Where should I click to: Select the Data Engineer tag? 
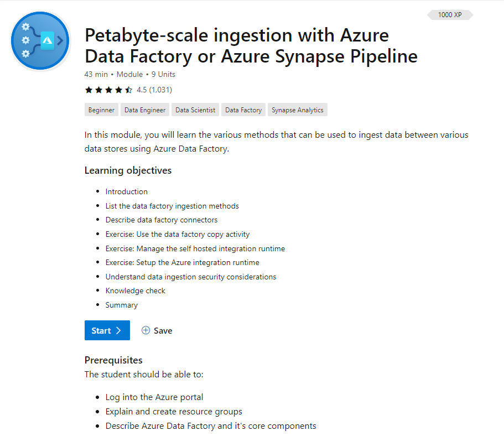click(x=144, y=110)
